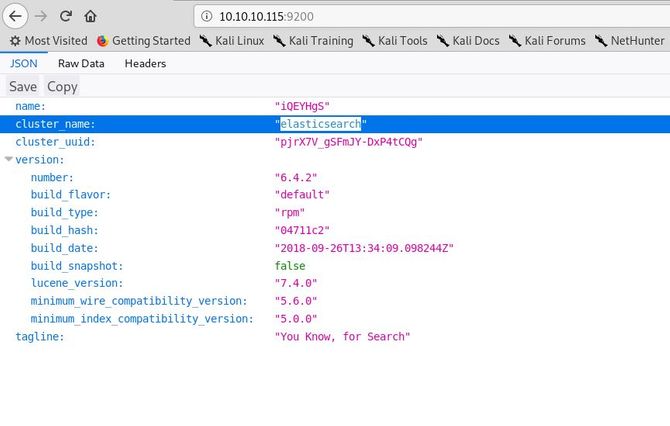This screenshot has height=426, width=670.
Task: Switch to the Raw Data tab
Action: click(x=81, y=63)
